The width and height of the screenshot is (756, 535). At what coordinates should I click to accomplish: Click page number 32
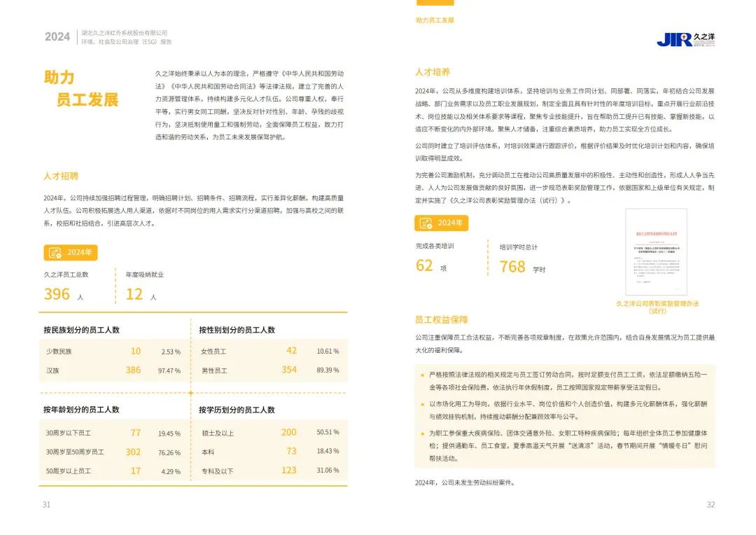coord(710,505)
